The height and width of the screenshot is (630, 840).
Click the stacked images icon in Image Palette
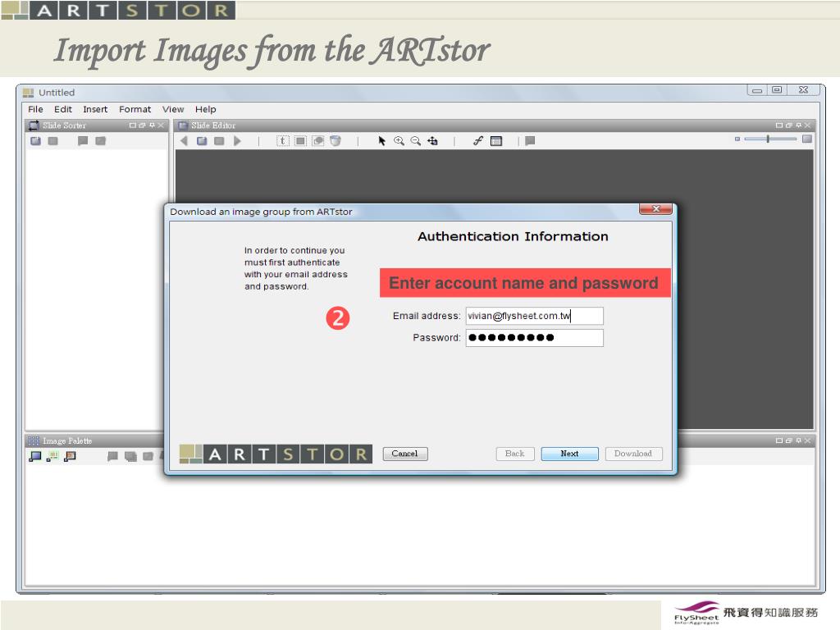pyautogui.click(x=130, y=456)
